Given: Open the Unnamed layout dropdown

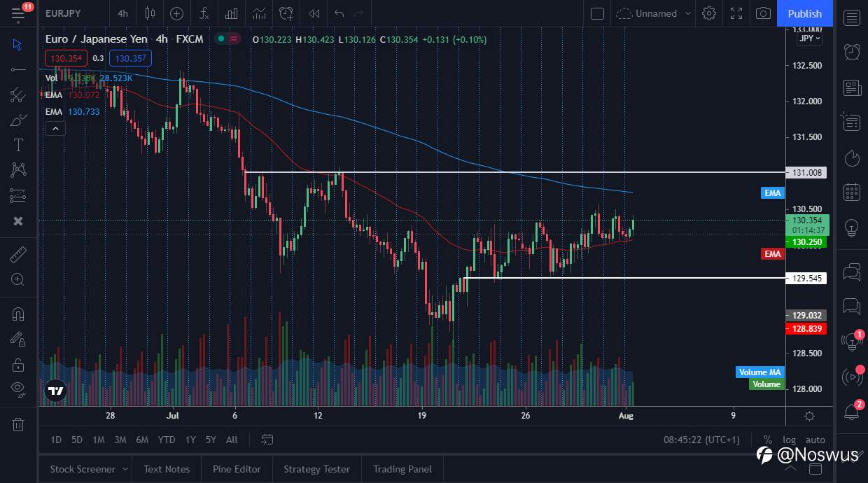Looking at the screenshot, I should 654,13.
